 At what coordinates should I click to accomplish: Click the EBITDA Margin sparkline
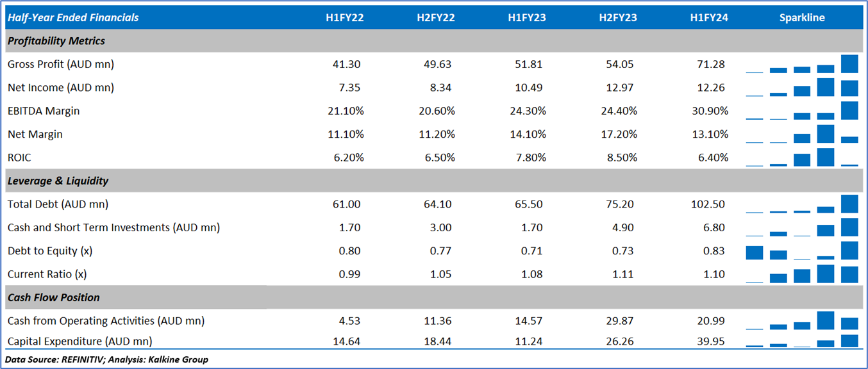coord(801,111)
